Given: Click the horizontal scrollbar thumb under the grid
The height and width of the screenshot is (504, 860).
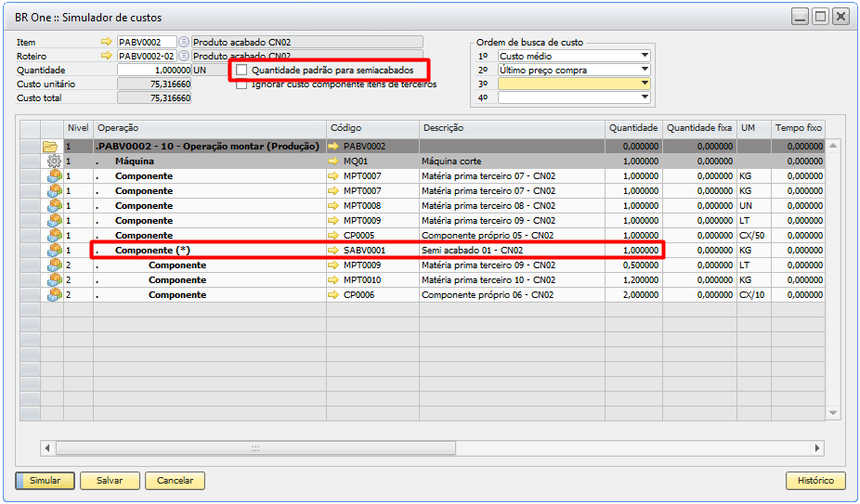Looking at the screenshot, I should point(255,447).
